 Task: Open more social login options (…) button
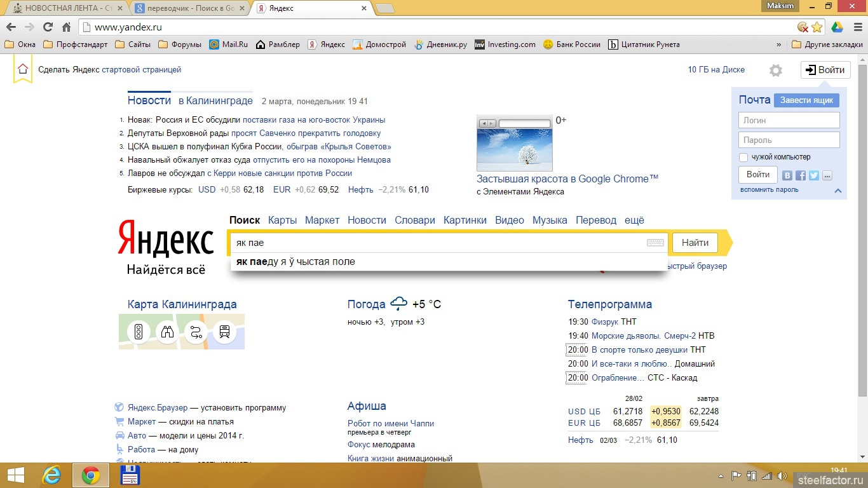tap(827, 175)
